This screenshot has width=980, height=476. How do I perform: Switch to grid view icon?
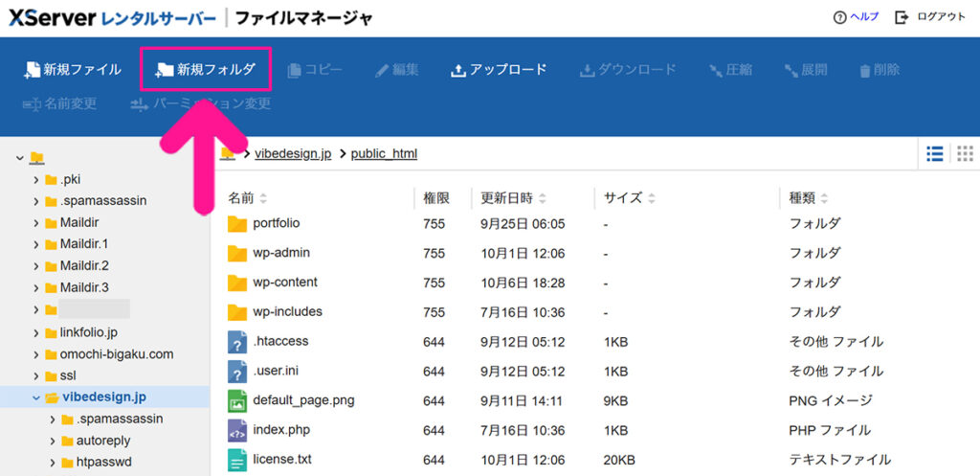pyautogui.click(x=965, y=153)
